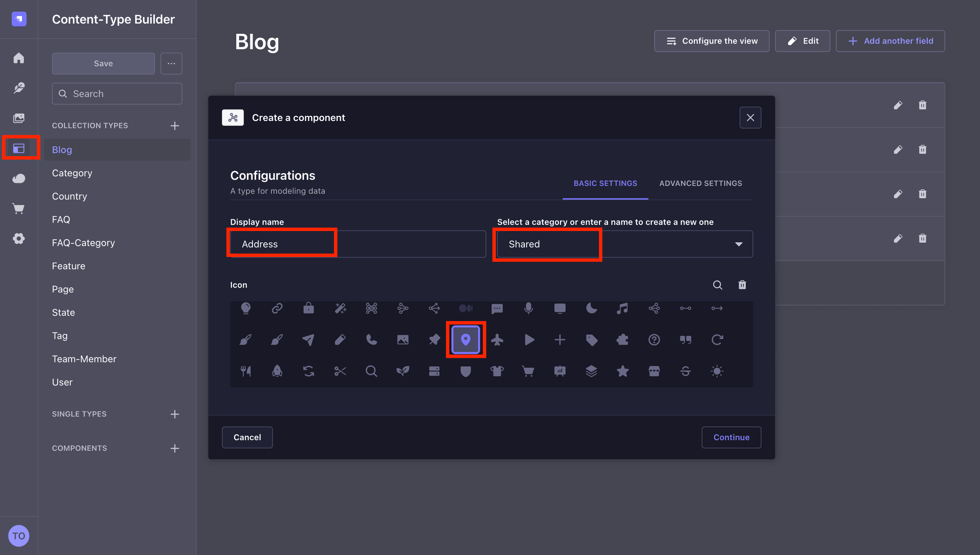Switch to Basic Settings tab

(x=605, y=183)
